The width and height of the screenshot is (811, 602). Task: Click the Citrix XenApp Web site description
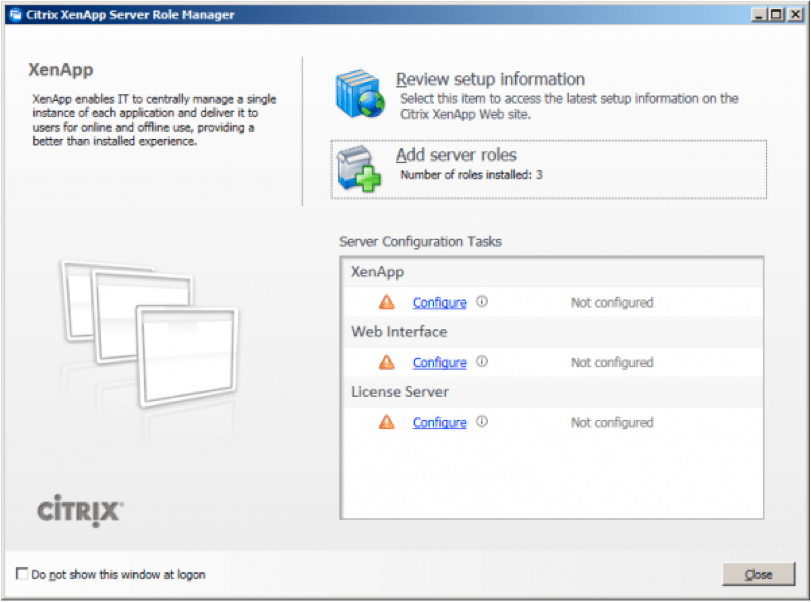(569, 106)
